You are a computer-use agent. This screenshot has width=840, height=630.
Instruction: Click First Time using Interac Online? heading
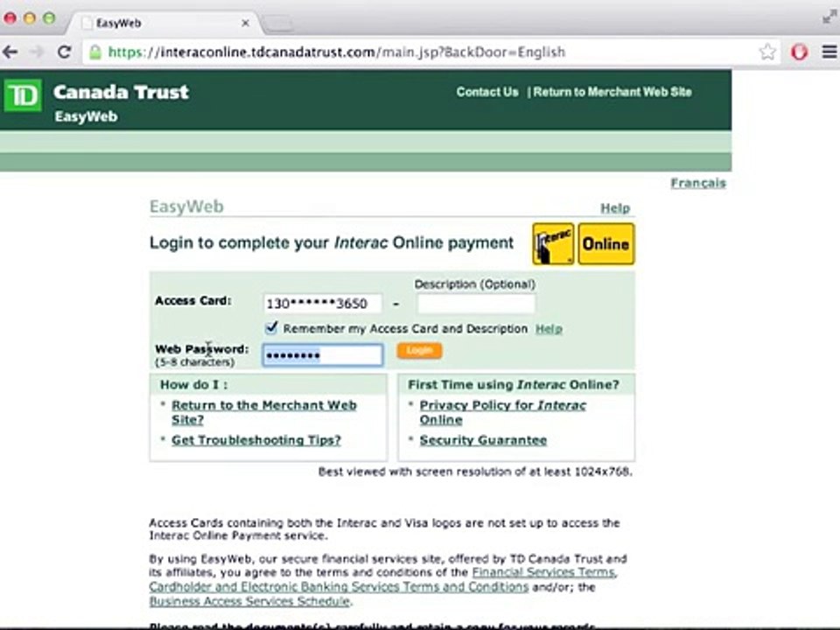[514, 385]
